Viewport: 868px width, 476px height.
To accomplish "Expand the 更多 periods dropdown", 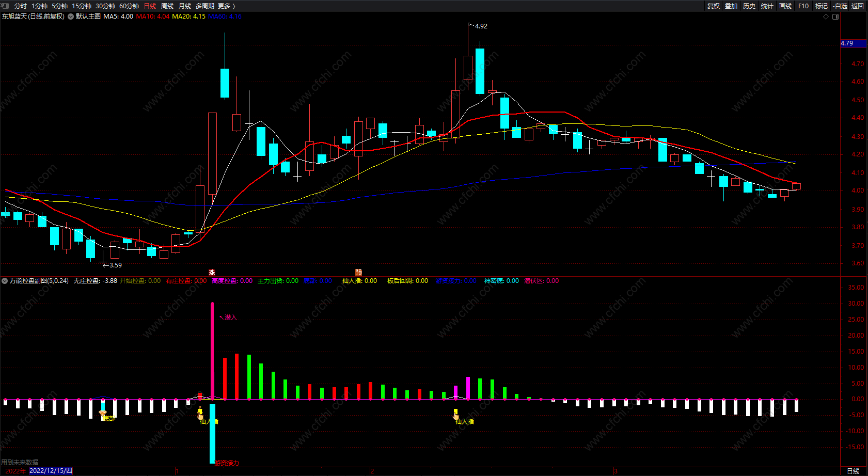I will 227,6.
